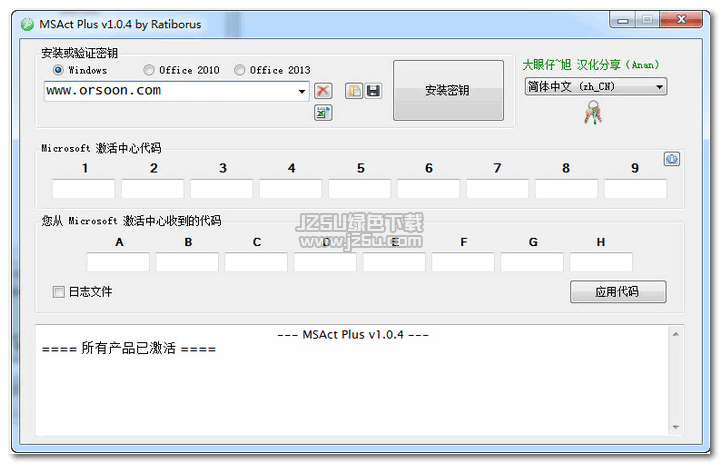Click activation center code field 3
The height and width of the screenshot is (465, 721).
[x=222, y=189]
